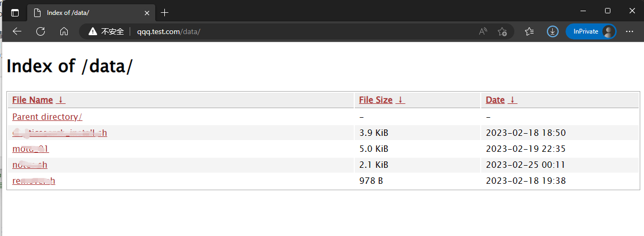Reload the page with refresh icon
The image size is (644, 236).
pos(41,31)
